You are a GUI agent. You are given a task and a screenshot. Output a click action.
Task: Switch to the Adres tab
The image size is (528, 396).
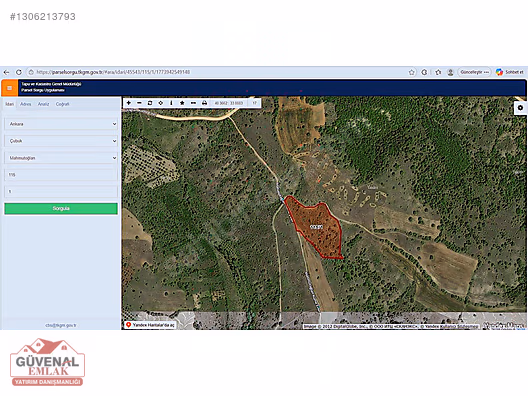pos(26,104)
